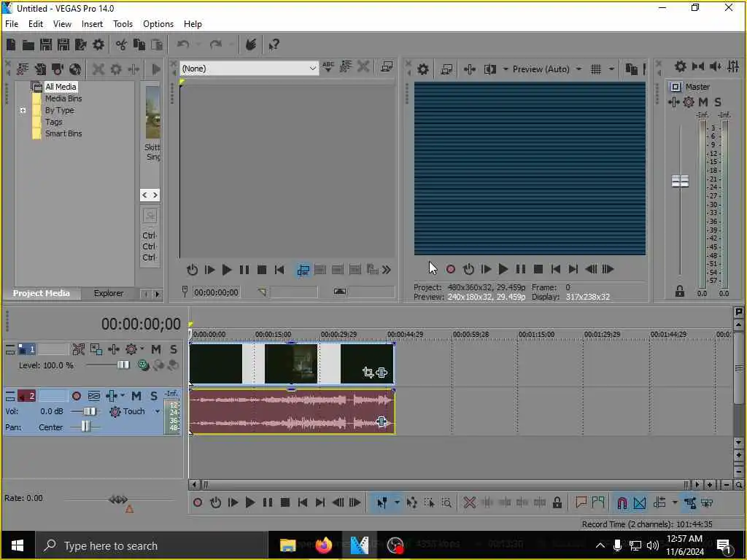Open Split Screen View dropdown arrow
747x560 pixels.
[506, 69]
